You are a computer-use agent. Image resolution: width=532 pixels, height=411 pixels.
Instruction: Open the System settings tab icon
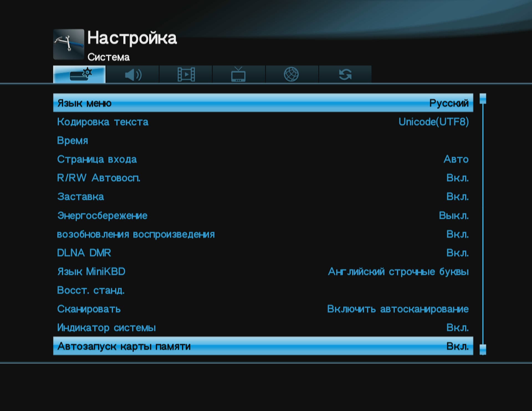[x=79, y=74]
